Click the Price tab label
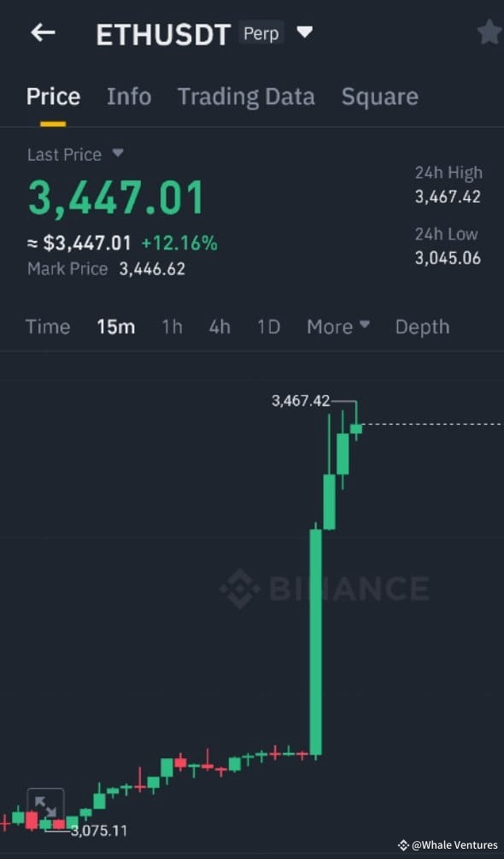This screenshot has height=859, width=504. pyautogui.click(x=53, y=97)
